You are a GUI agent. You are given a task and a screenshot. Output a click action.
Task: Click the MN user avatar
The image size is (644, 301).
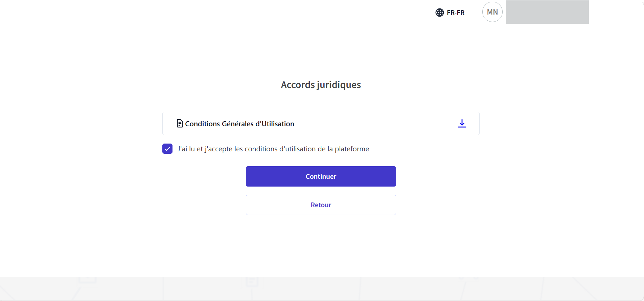coord(492,12)
